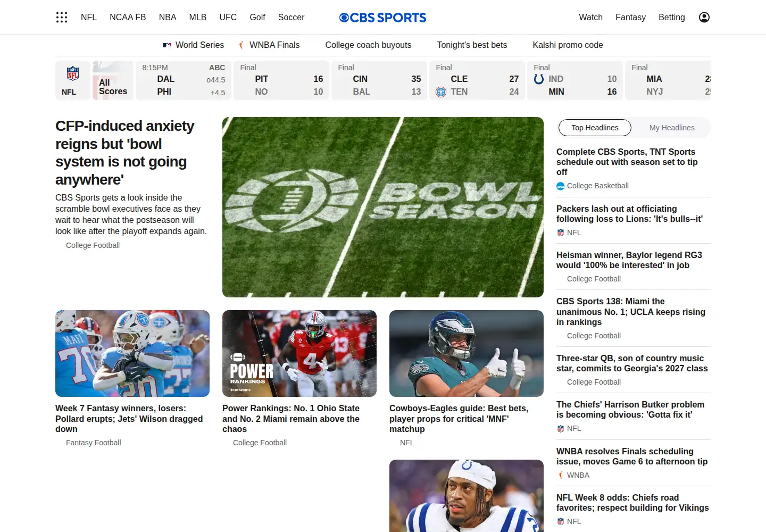Open the Betting menu
The height and width of the screenshot is (532, 766).
[x=671, y=17]
